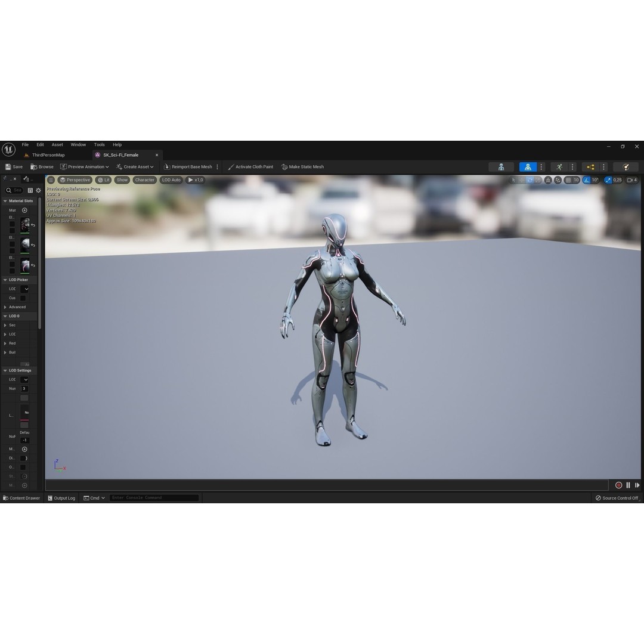The width and height of the screenshot is (644, 644).
Task: Collapse the Material Slots section
Action: 5,201
